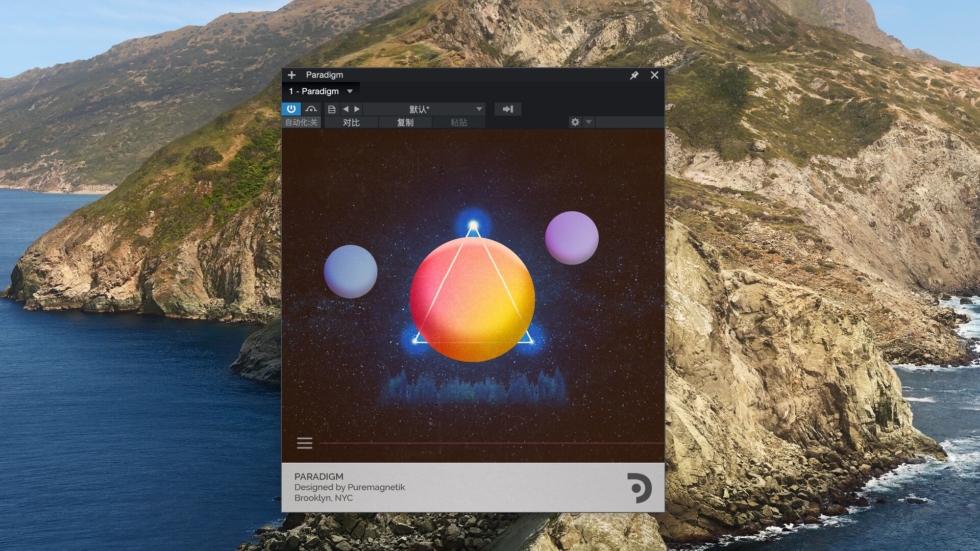Click the automation curve icon
The image size is (980, 551).
click(311, 109)
